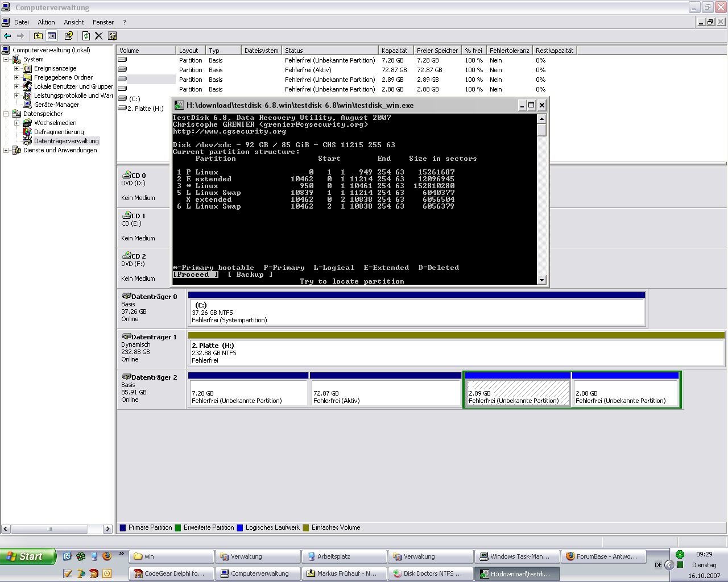Click the properties settings toolbar icon after the X

click(x=113, y=36)
